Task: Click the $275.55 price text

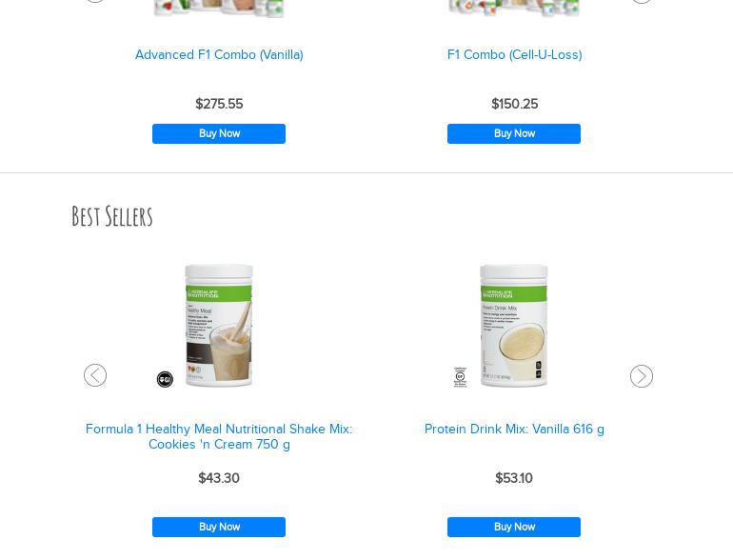Action: pyautogui.click(x=219, y=104)
